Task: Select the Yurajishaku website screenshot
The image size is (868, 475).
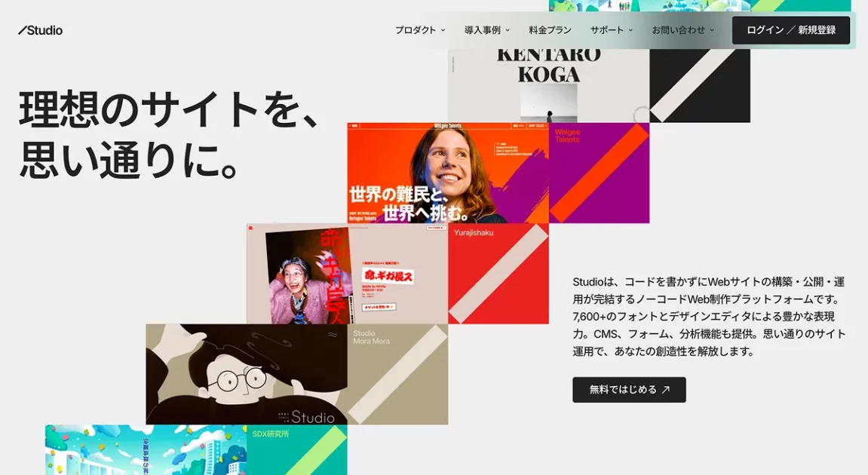Action: 347,274
